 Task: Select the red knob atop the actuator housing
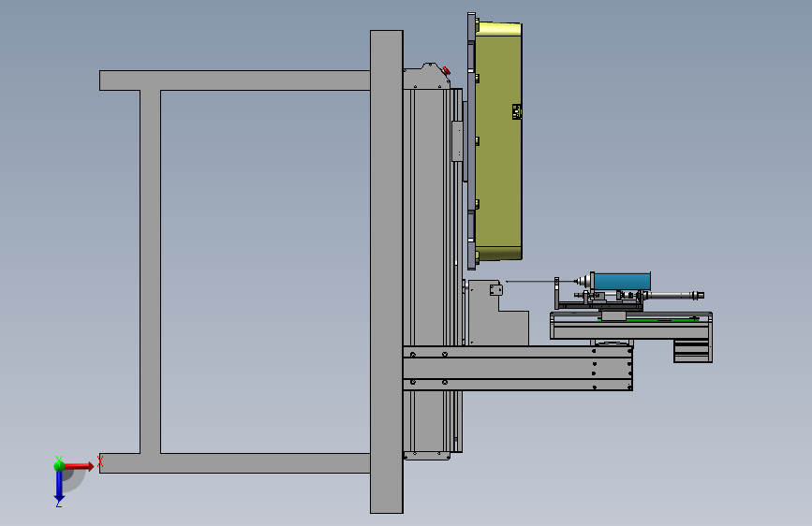tap(447, 70)
